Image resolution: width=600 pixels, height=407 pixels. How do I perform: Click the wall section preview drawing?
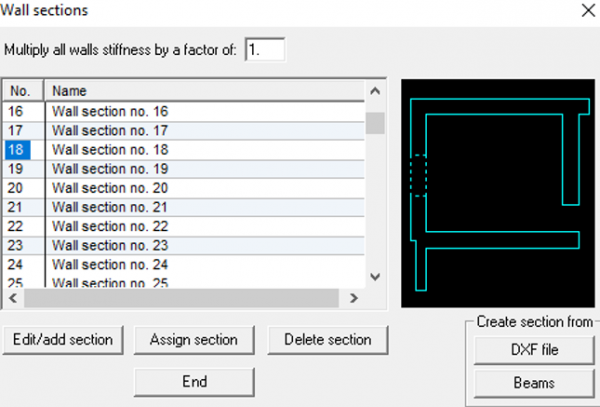click(x=498, y=193)
